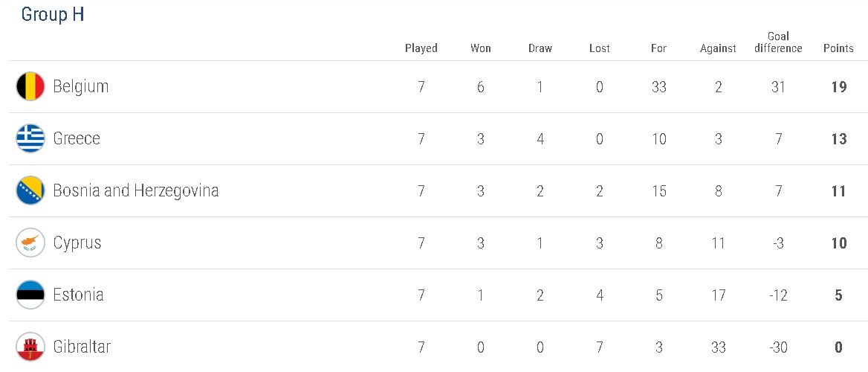Click the Cyprus flag icon
The image size is (868, 372).
coord(30,243)
